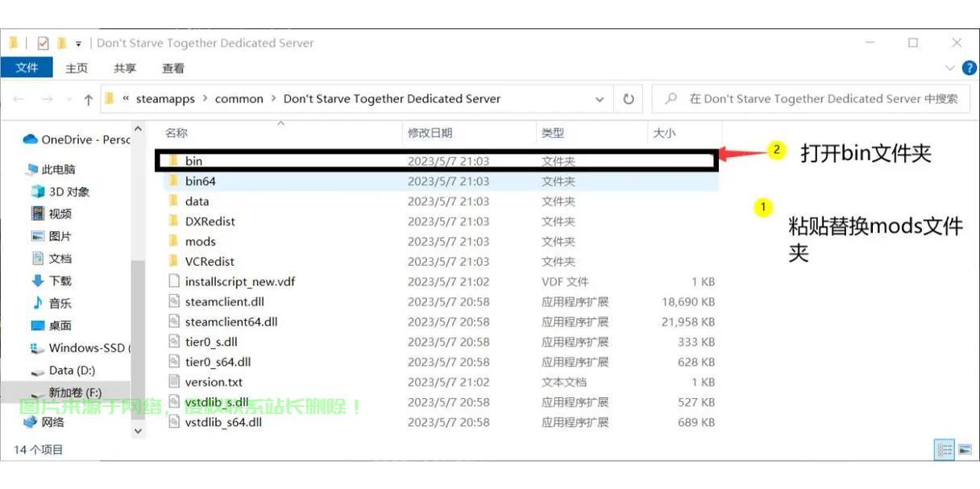Screen dimensions: 980x489
Task: Select the bin folder name
Action: [193, 161]
